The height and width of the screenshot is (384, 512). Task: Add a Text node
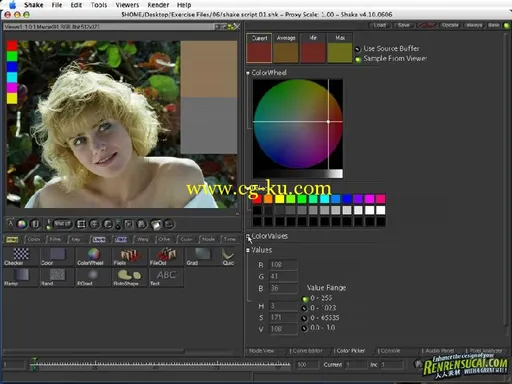tap(165, 277)
